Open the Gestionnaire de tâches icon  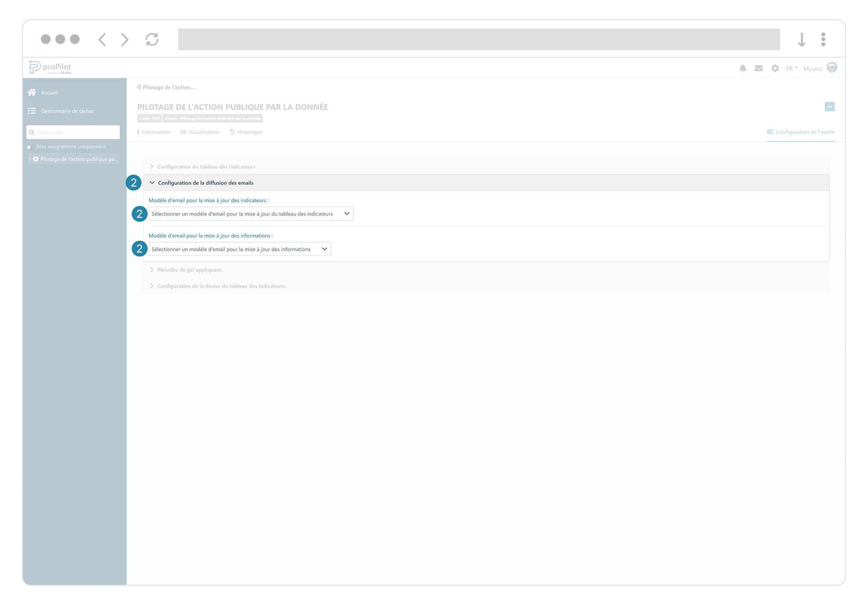click(32, 110)
